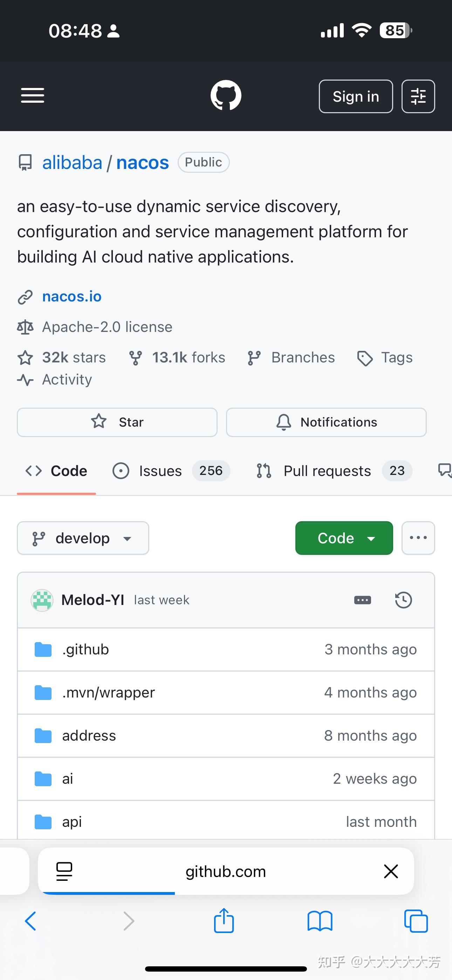Open Safari bookmarks icon

[320, 921]
